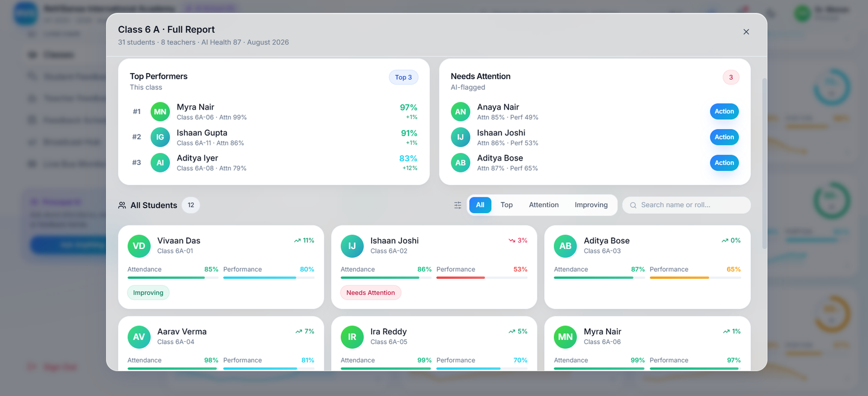Click the Class 6A-04 label under Aarav Verma

(x=176, y=342)
